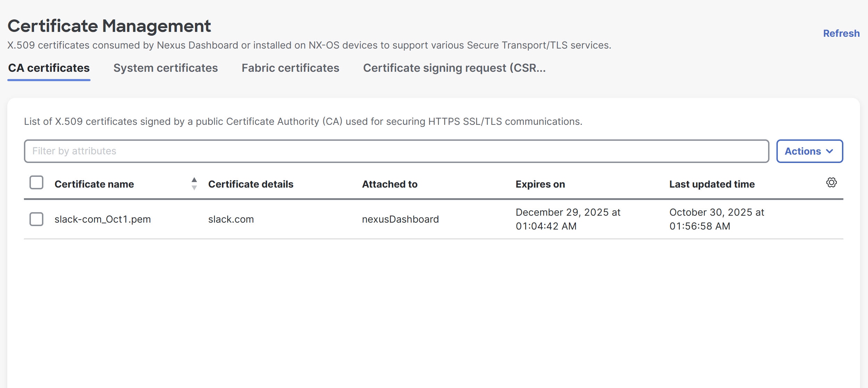Click the sort ascending arrow on Certificate name
This screenshot has height=388, width=868.
194,180
